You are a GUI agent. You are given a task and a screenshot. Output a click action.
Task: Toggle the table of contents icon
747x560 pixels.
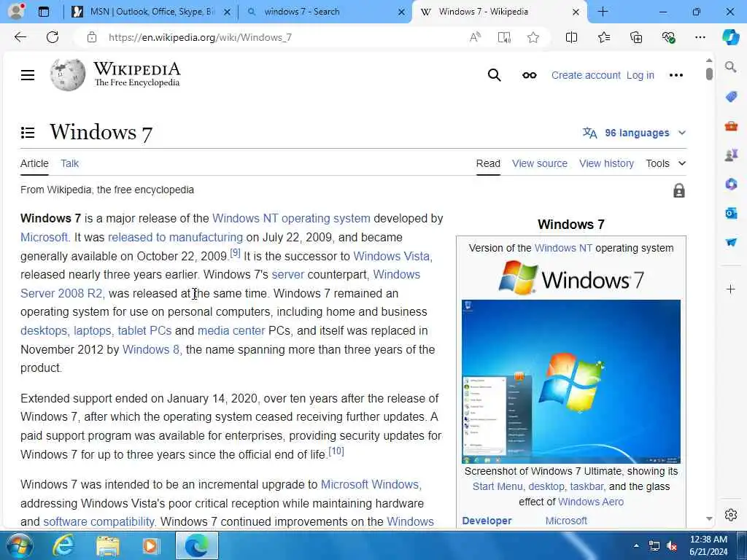pos(28,133)
